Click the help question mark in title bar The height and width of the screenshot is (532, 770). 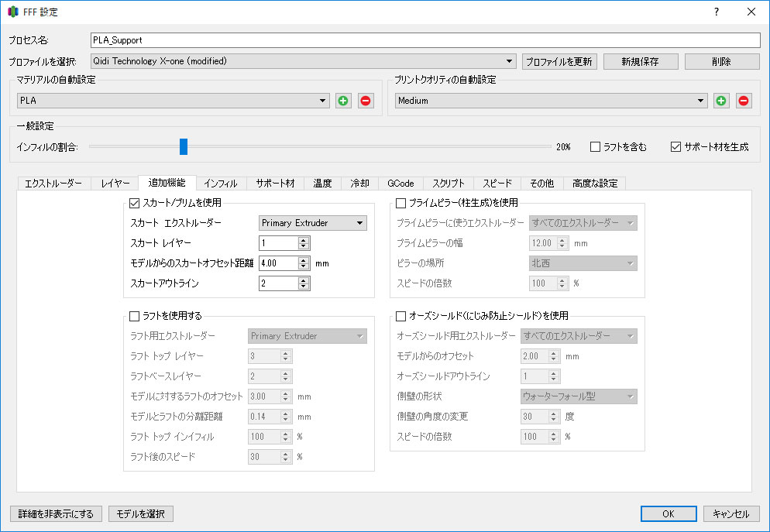[716, 12]
